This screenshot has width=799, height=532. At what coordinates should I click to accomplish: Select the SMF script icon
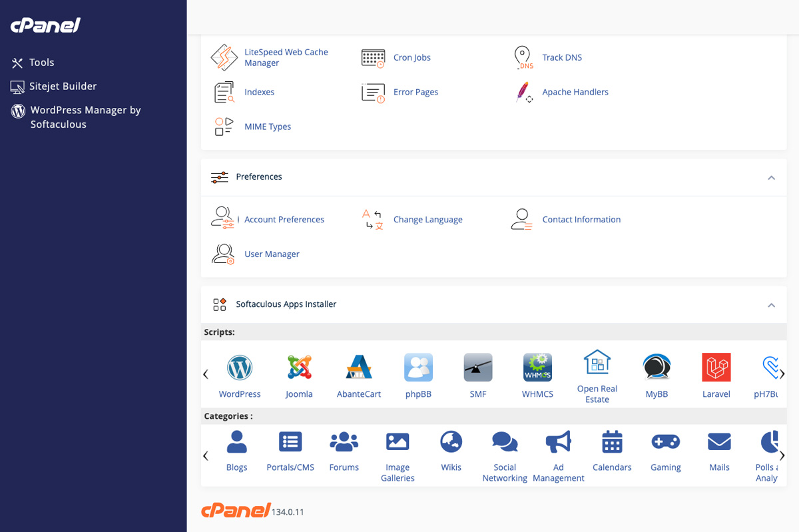(478, 367)
